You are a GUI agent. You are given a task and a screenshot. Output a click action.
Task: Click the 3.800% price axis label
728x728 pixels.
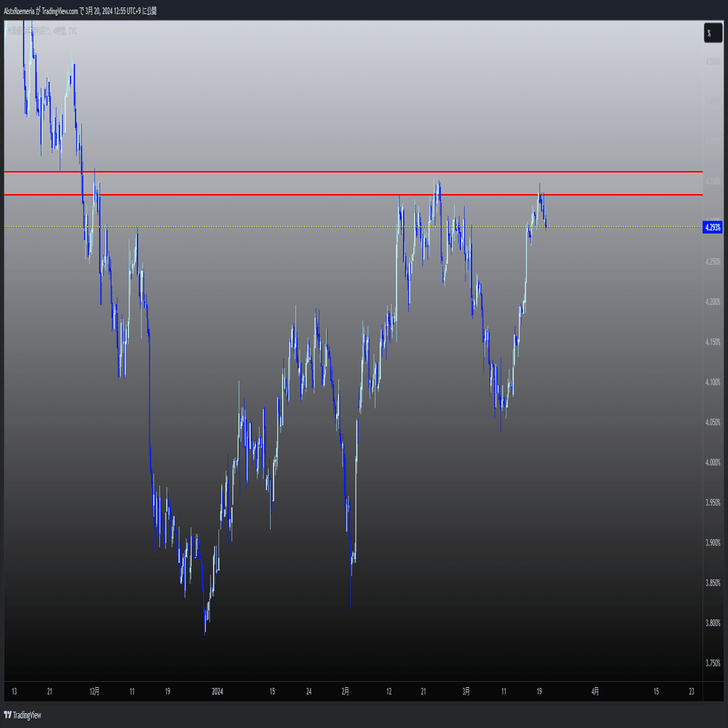click(712, 622)
